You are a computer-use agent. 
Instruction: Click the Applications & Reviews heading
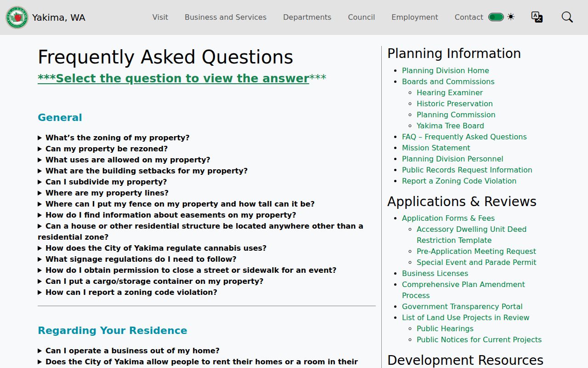coord(462,201)
